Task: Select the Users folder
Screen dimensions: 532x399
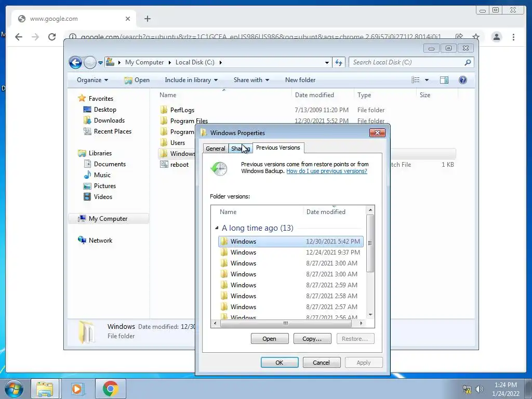Action: click(178, 143)
